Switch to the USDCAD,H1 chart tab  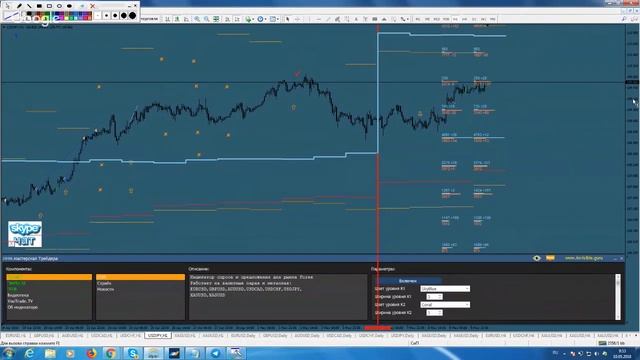[x=101, y=336]
